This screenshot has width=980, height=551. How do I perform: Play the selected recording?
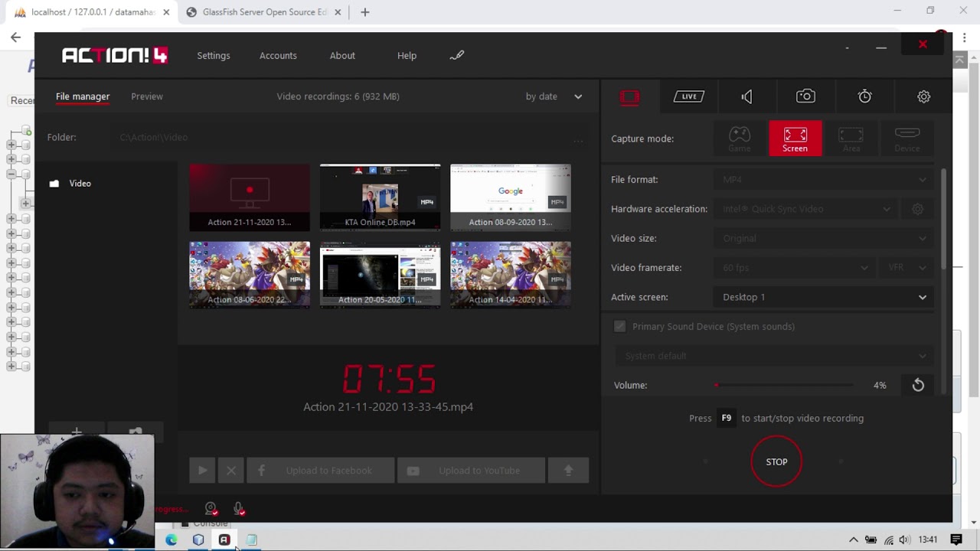[202, 471]
